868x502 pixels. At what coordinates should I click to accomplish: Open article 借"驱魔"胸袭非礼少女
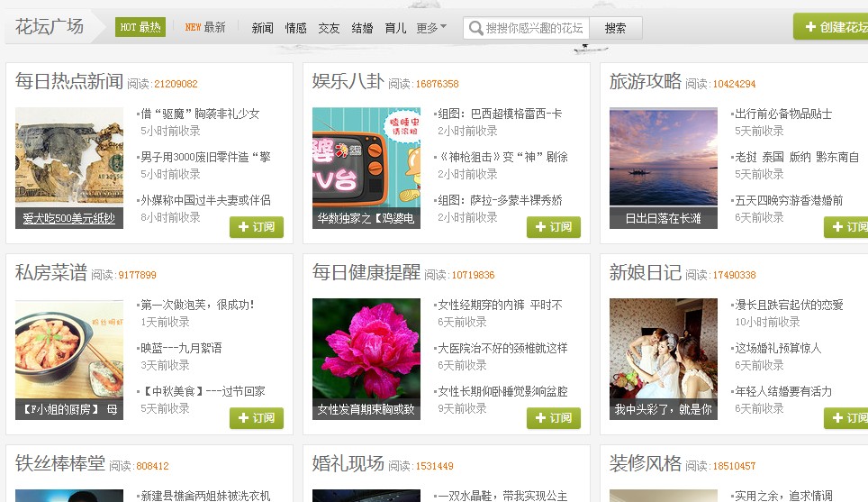point(200,114)
